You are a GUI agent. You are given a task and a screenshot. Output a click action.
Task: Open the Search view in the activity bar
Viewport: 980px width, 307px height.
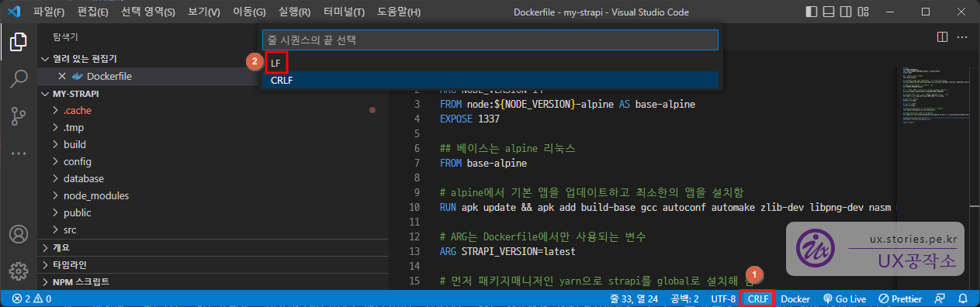point(19,79)
